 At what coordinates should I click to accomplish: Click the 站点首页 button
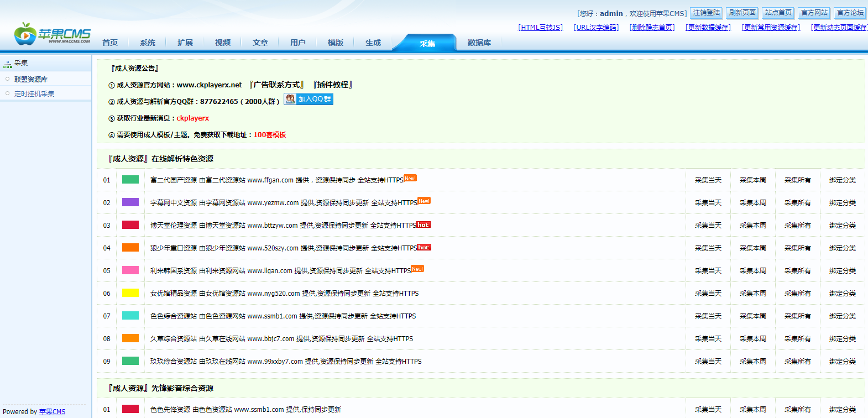point(778,13)
